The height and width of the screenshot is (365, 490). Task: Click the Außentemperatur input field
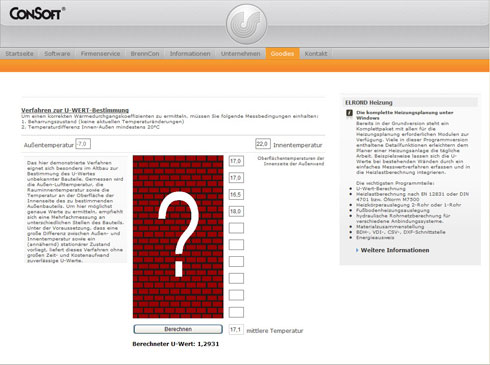tap(83, 144)
